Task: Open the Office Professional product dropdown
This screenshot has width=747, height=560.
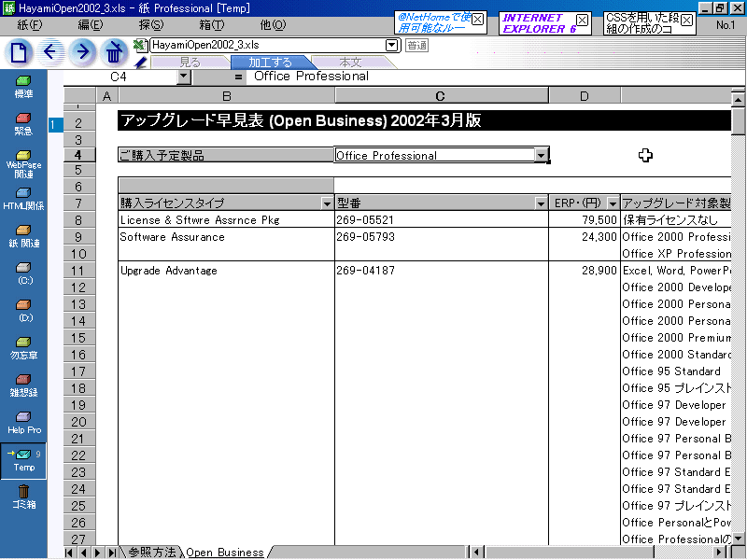Action: tap(541, 156)
